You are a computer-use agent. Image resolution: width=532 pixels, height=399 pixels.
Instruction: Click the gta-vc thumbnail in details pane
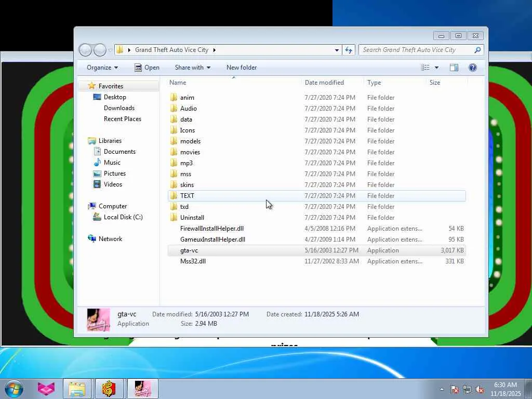[x=98, y=320]
